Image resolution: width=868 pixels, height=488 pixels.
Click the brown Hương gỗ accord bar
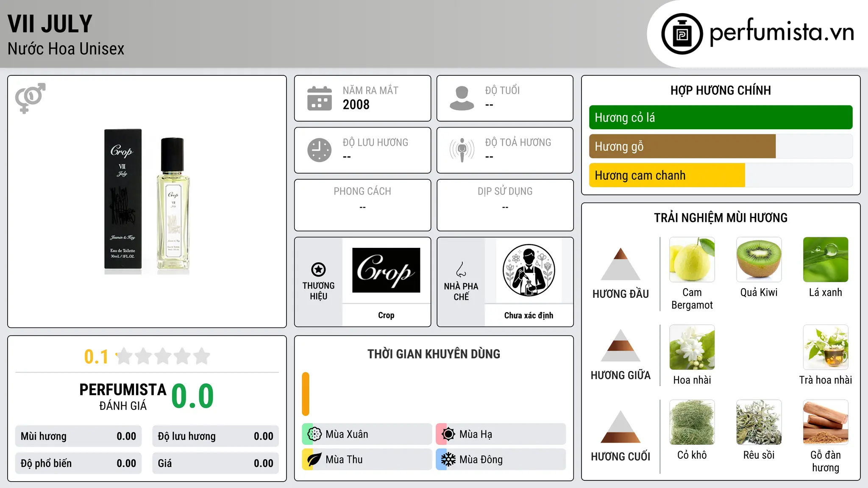(682, 146)
